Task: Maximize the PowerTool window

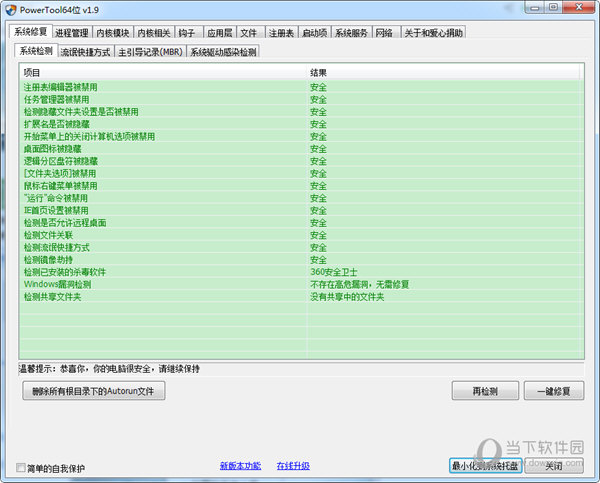Action: (x=553, y=8)
